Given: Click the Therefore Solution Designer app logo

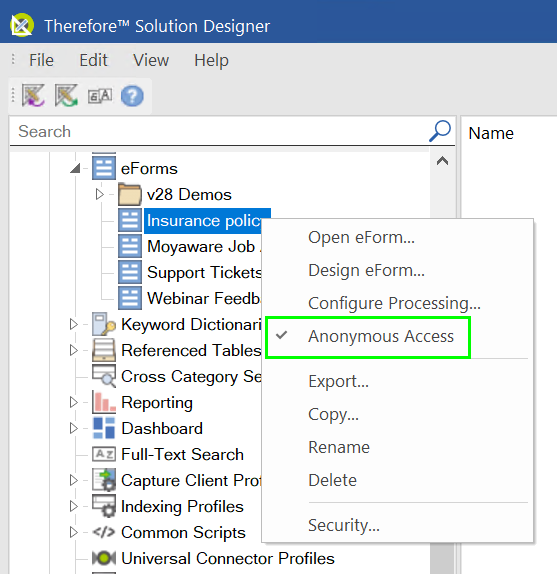Looking at the screenshot, I should coord(22,25).
